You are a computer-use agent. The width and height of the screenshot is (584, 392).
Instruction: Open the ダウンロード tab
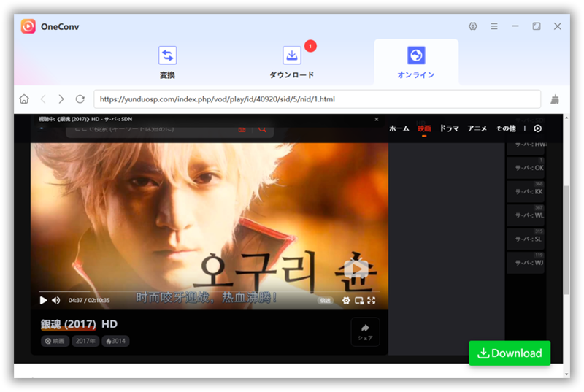[x=292, y=63]
